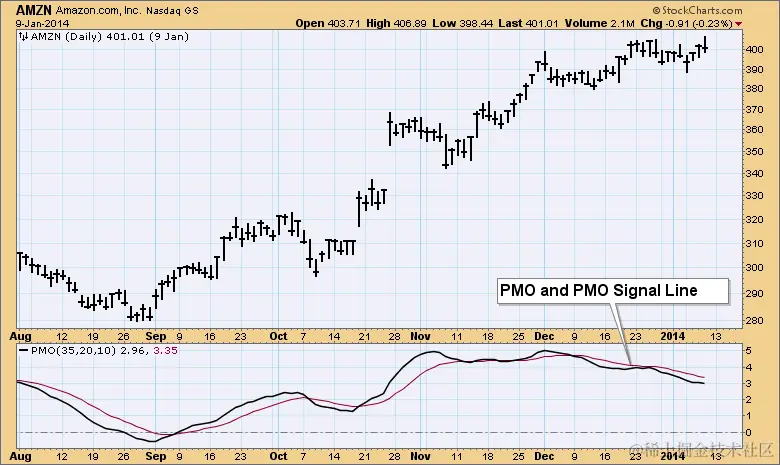The height and width of the screenshot is (465, 780).
Task: Click the AMZN ticker symbol in the header
Action: pyautogui.click(x=34, y=10)
